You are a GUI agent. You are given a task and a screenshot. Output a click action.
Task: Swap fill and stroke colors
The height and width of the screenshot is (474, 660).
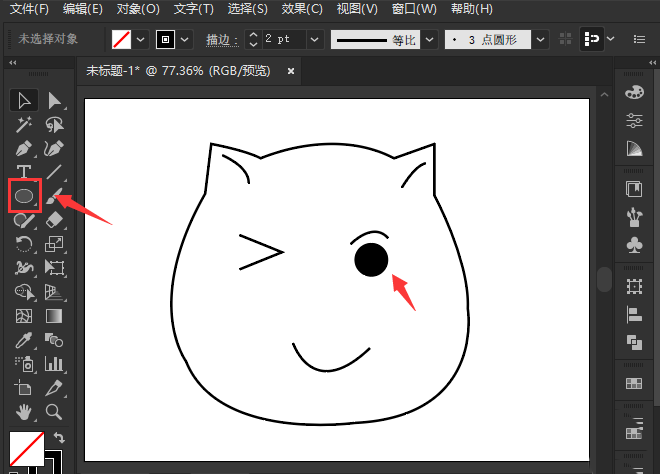coord(59,438)
